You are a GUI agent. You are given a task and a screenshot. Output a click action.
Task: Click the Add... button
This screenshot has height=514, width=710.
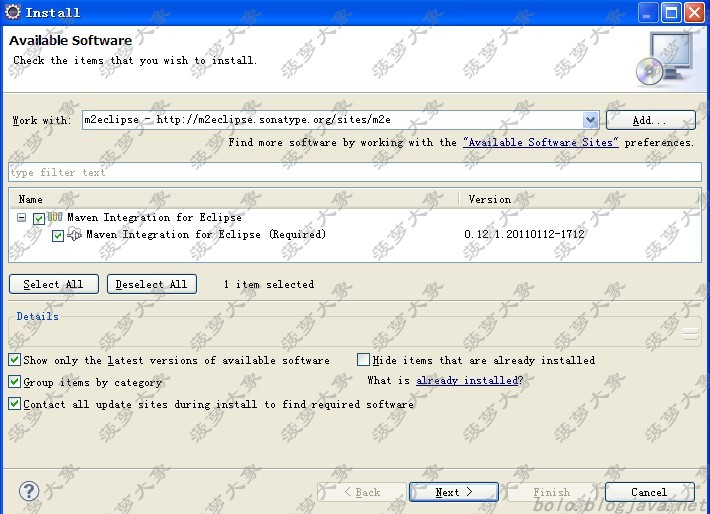650,120
